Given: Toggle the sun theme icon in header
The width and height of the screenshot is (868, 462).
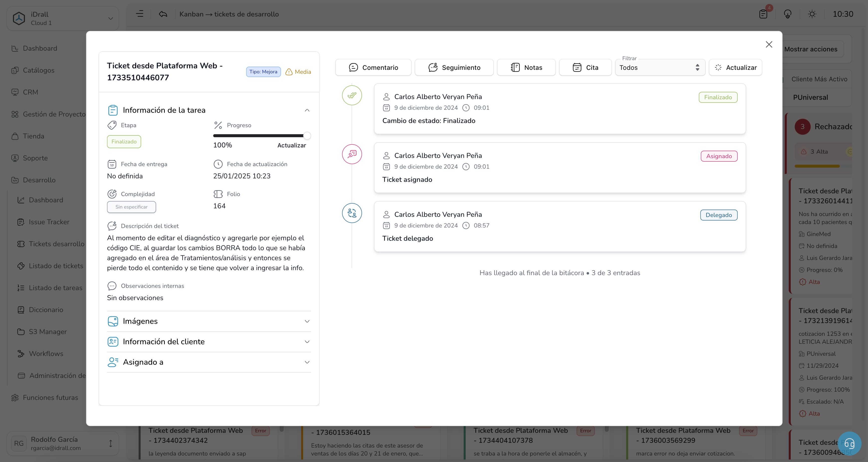Looking at the screenshot, I should point(812,14).
